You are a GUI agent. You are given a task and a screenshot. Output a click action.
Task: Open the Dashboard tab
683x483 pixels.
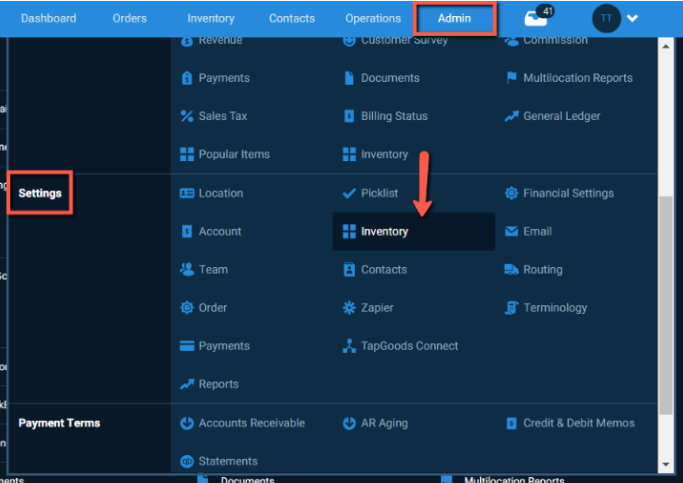(x=48, y=18)
